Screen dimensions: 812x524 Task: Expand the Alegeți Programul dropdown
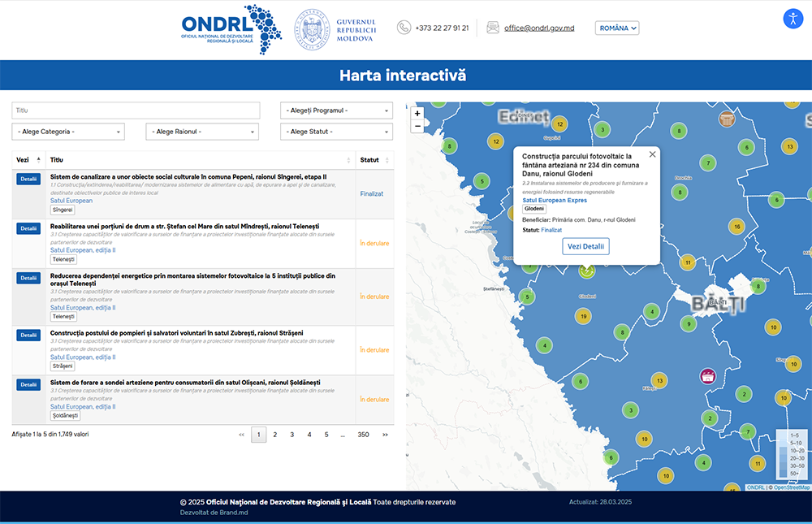click(x=336, y=110)
